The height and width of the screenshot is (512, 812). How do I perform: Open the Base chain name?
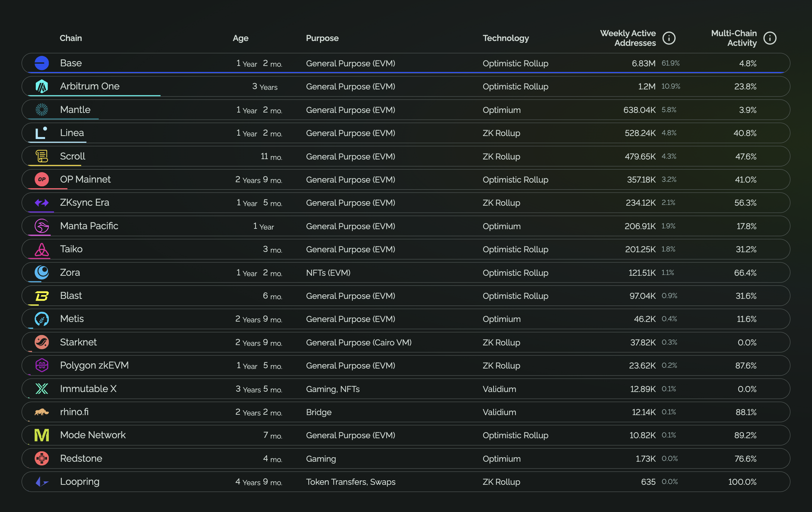click(71, 63)
